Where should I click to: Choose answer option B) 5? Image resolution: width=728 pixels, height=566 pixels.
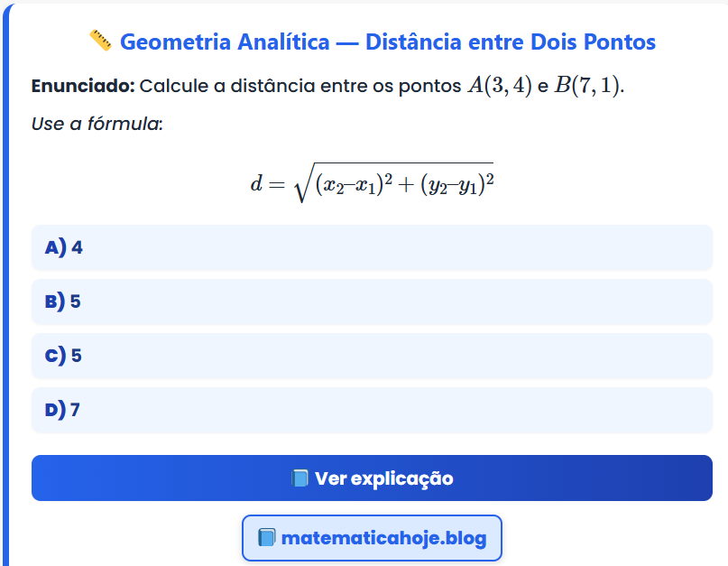coord(372,302)
